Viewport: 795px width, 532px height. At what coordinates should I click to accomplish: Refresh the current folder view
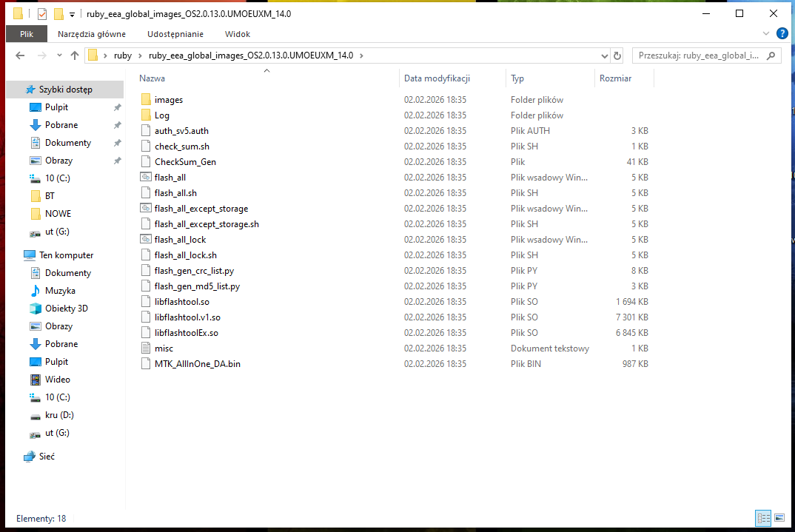[x=617, y=55]
